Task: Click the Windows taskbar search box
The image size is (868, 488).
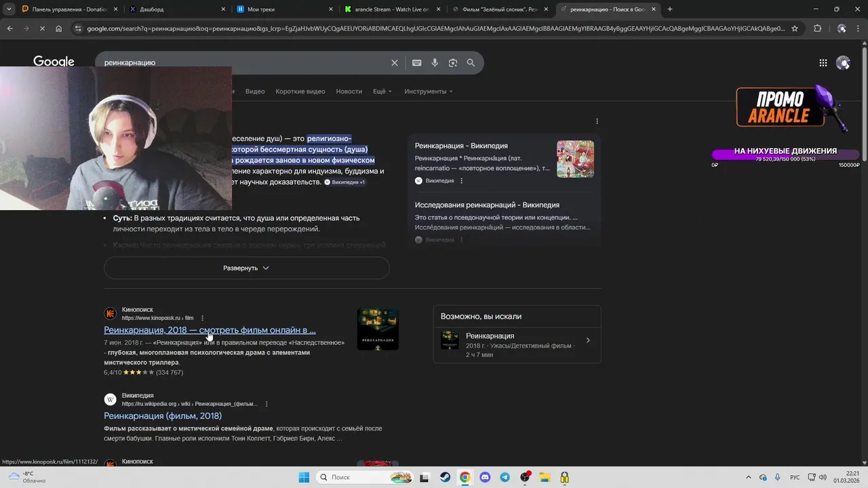Action: click(364, 477)
